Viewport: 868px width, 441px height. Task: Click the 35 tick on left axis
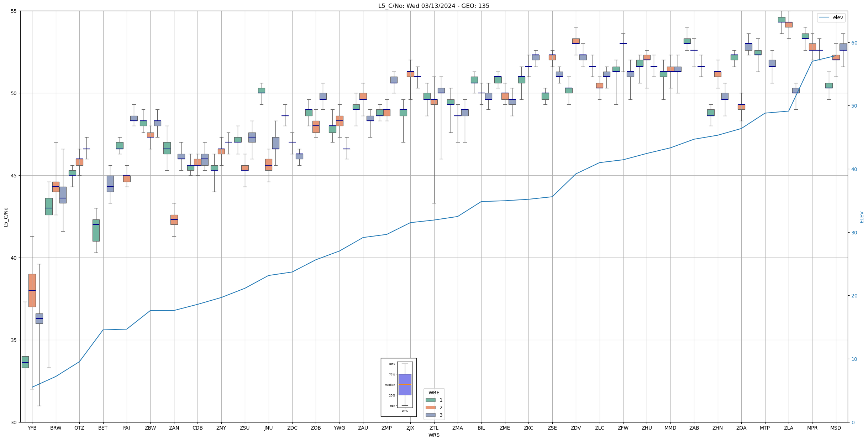click(x=14, y=340)
